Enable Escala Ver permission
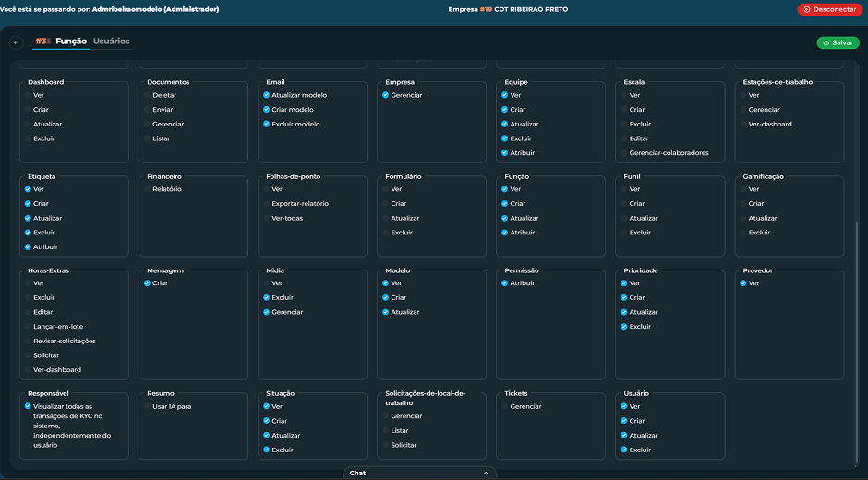Viewport: 868px width, 480px height. (624, 95)
